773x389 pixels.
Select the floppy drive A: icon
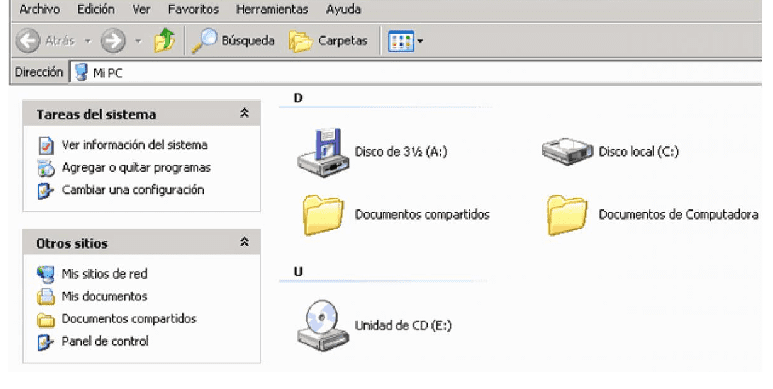(x=323, y=152)
